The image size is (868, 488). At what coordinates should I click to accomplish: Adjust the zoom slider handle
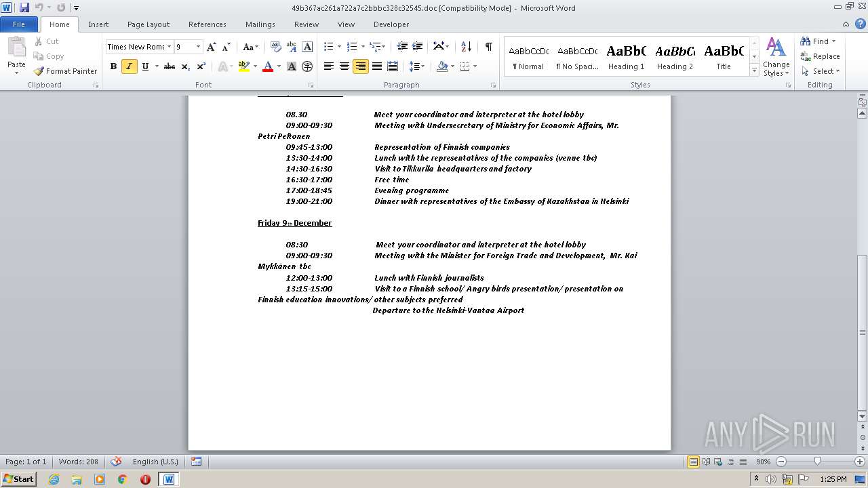[817, 462]
